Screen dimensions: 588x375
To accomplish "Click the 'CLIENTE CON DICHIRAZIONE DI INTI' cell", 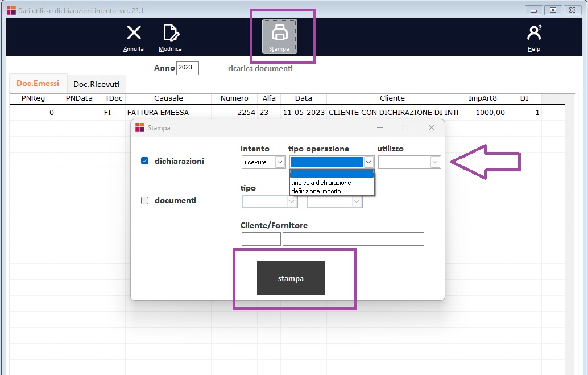I will [392, 113].
